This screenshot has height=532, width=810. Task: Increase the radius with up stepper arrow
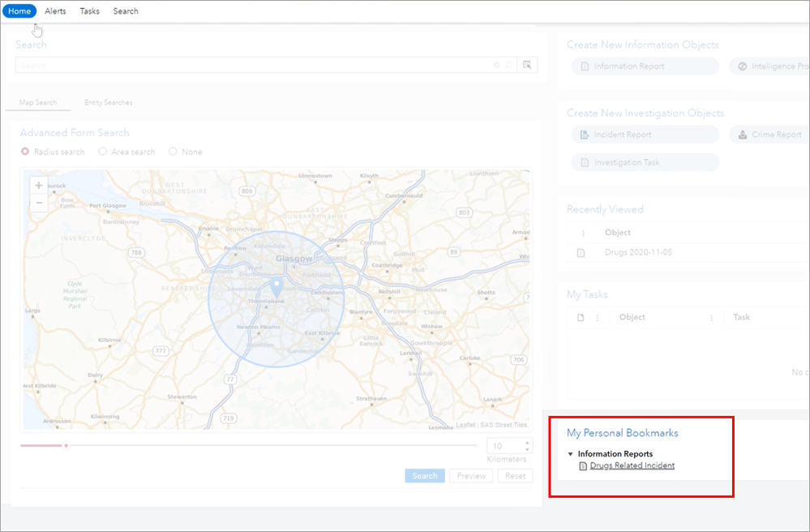tap(527, 443)
